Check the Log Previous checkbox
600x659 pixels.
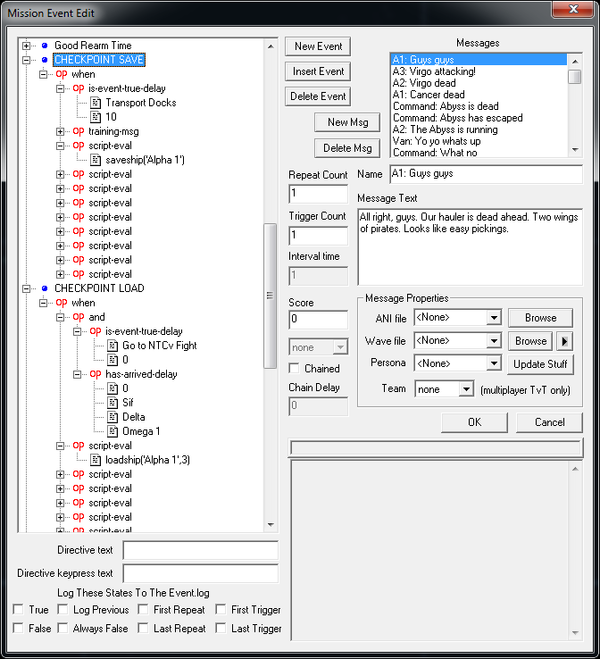(x=64, y=610)
